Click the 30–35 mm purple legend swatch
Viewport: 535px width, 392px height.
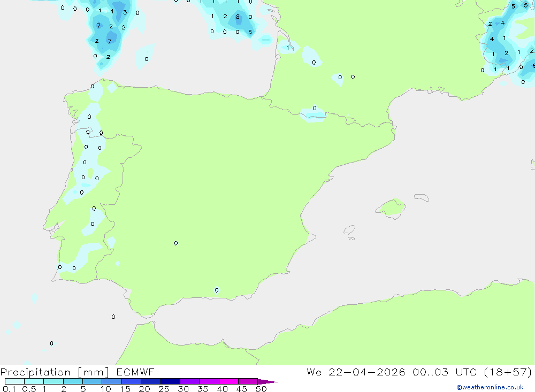point(189,381)
